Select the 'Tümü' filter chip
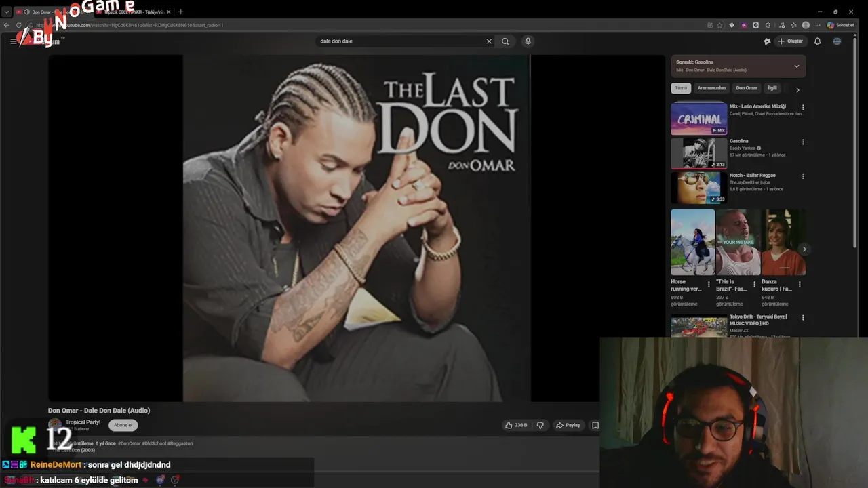 pyautogui.click(x=681, y=88)
